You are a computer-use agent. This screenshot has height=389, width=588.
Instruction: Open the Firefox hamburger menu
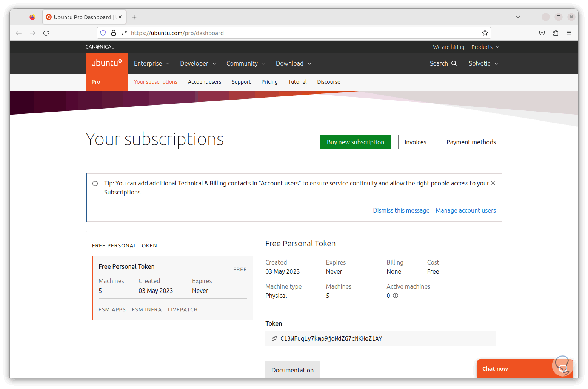[569, 33]
